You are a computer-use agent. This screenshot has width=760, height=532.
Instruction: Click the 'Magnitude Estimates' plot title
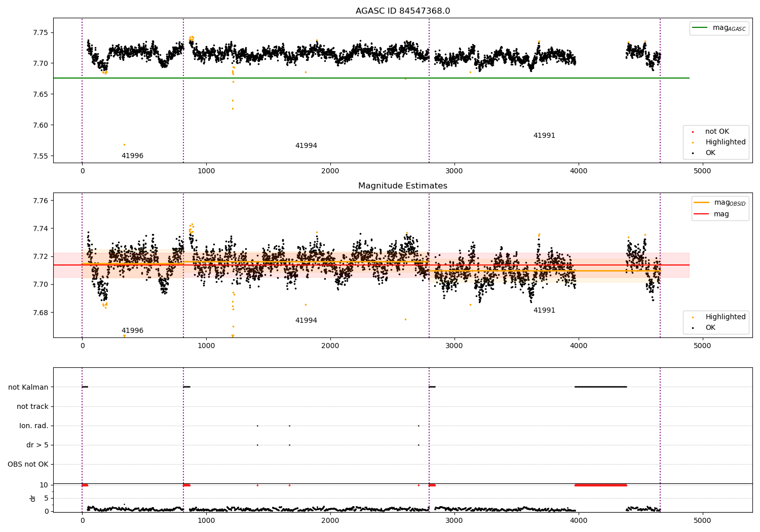coord(402,186)
